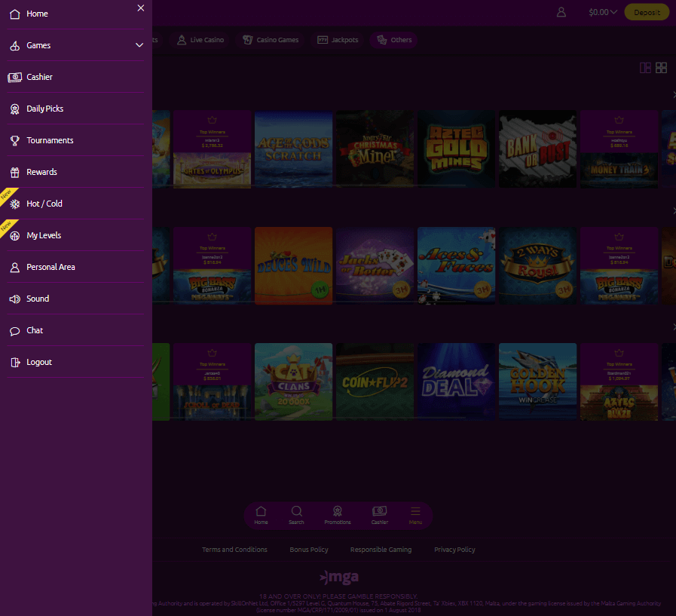Open the Christmas Miner game thumbnail
Image resolution: width=676 pixels, height=616 pixels.
[375, 149]
